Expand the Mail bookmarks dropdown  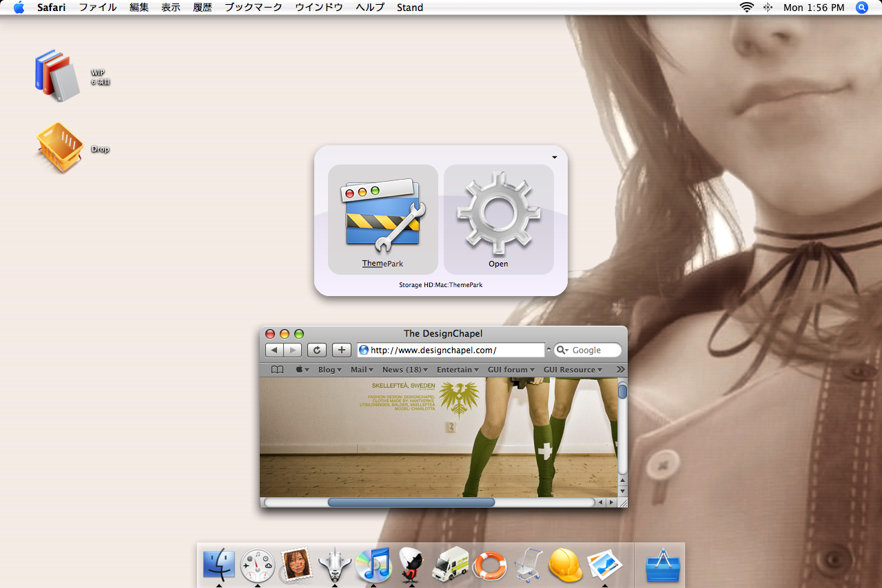(x=362, y=370)
